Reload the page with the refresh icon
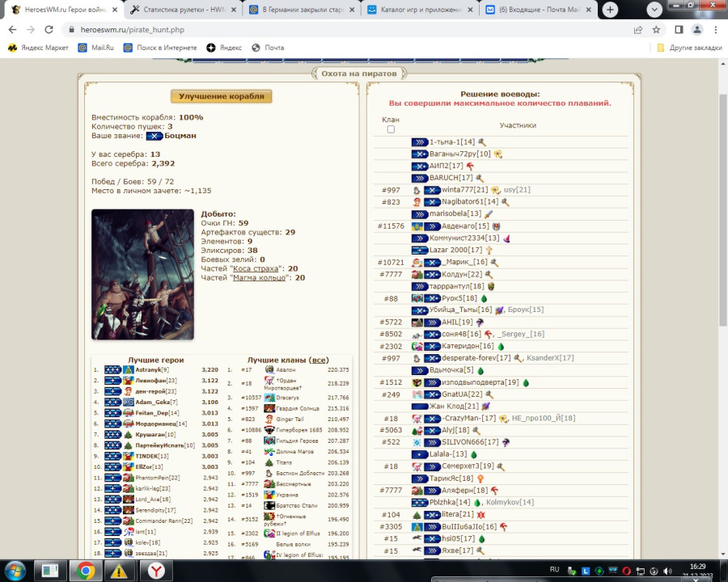 tap(49, 30)
